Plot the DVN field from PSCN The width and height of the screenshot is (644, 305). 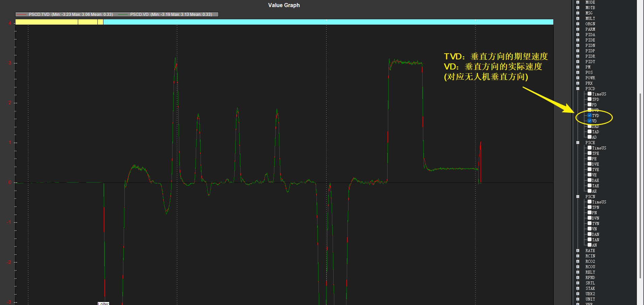[589, 218]
